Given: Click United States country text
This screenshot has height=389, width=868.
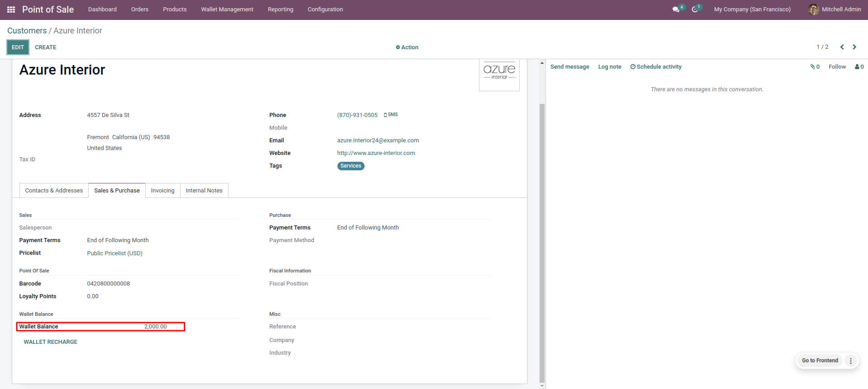Looking at the screenshot, I should [x=104, y=148].
